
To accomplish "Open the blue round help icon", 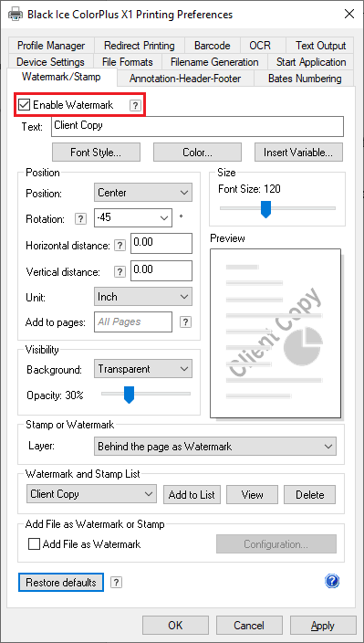I will coord(332,581).
